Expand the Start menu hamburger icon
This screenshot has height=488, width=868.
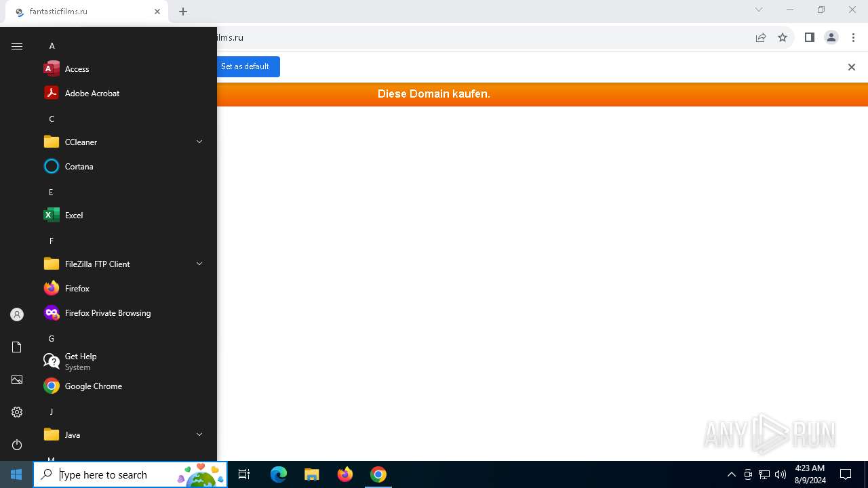17,46
